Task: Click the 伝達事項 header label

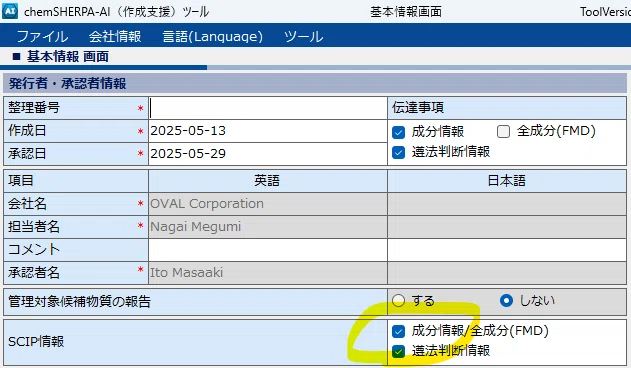Action: pyautogui.click(x=418, y=108)
